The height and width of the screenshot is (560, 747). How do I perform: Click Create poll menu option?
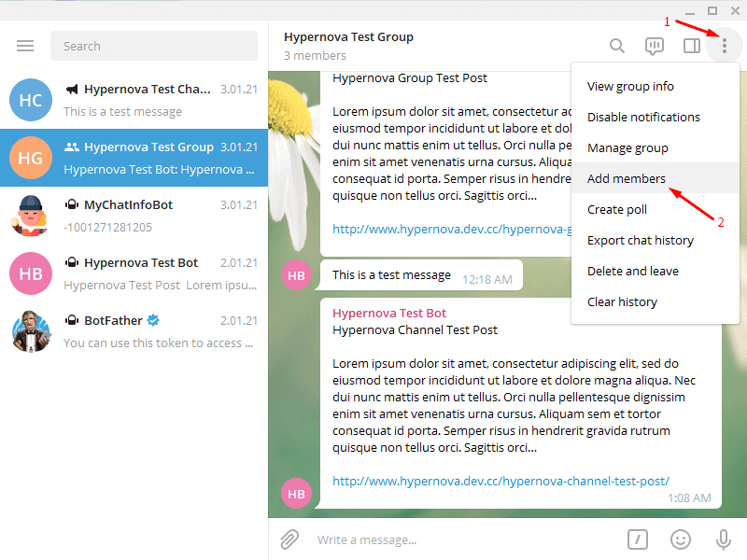coord(617,209)
